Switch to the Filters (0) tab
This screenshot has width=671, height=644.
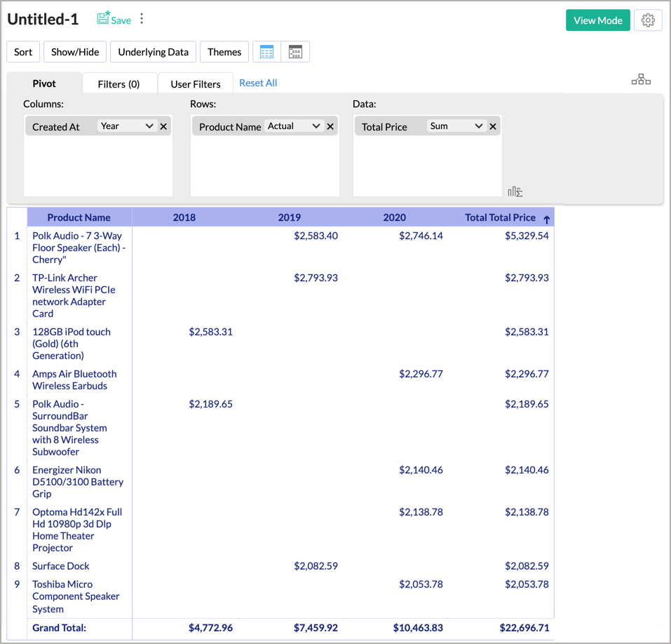point(118,84)
